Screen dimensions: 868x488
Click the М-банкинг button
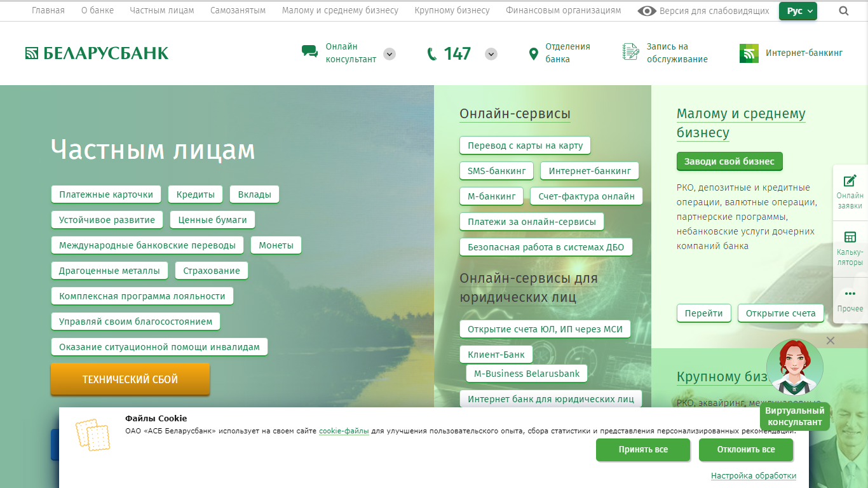pyautogui.click(x=492, y=196)
